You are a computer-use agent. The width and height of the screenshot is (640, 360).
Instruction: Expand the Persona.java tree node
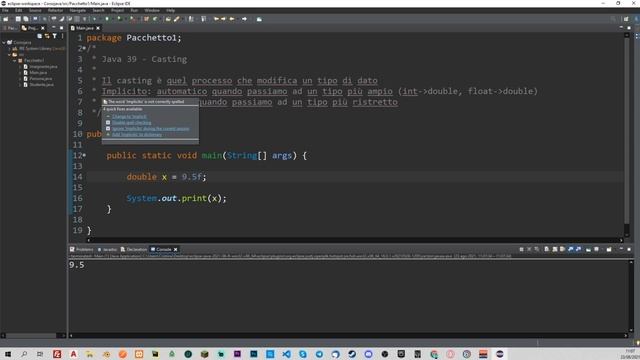20,78
